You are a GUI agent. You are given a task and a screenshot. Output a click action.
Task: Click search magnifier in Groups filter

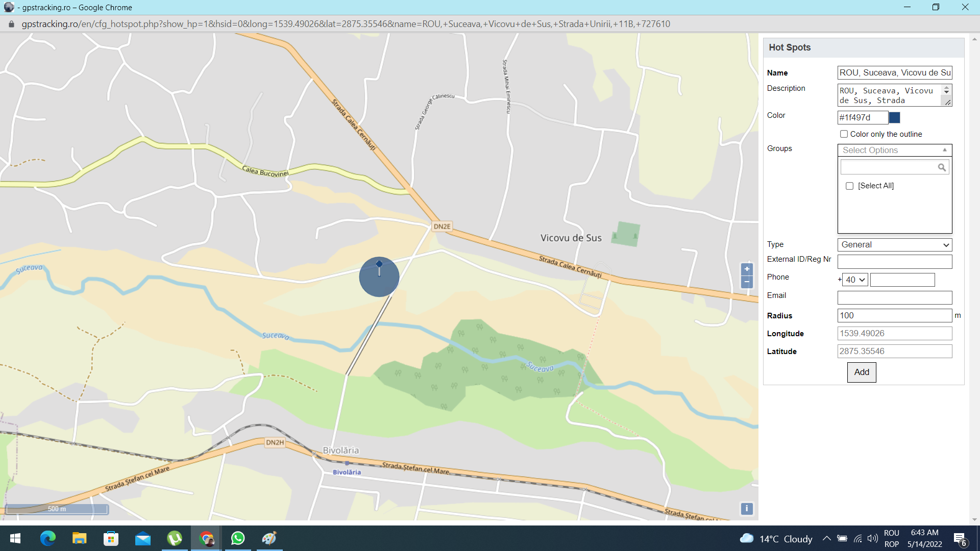[x=942, y=167]
